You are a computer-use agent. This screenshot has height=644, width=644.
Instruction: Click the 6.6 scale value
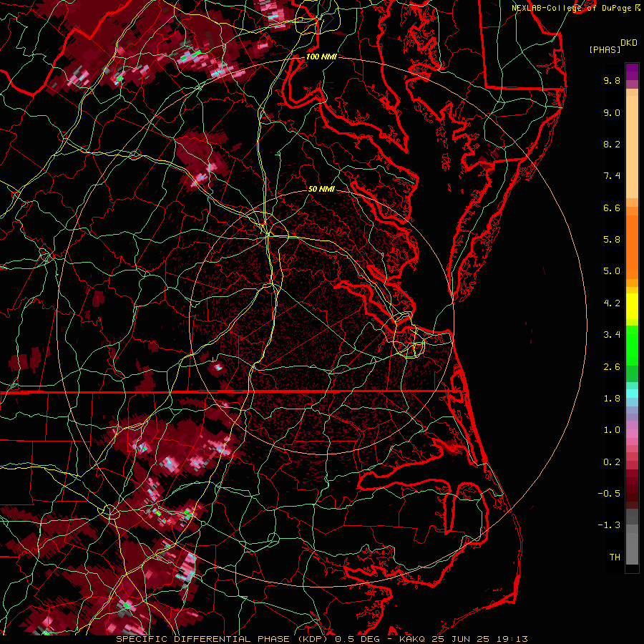612,208
